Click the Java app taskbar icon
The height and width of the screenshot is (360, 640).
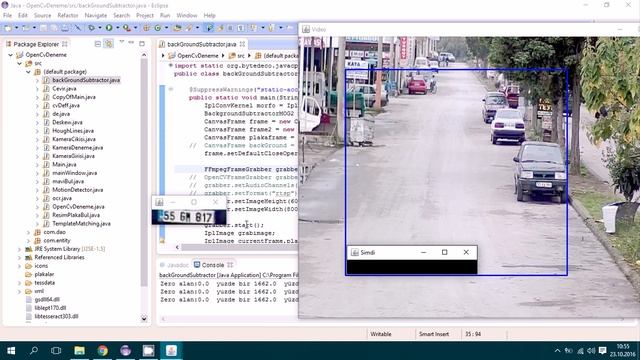[x=171, y=351]
